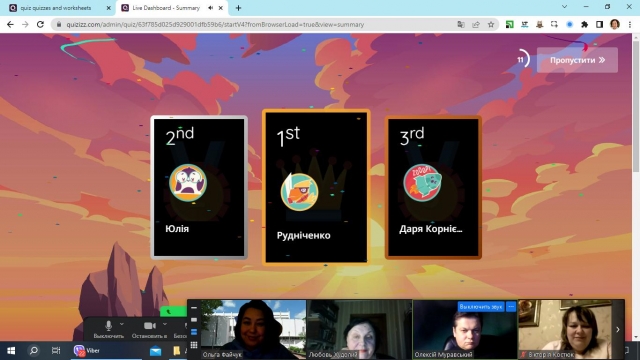640x360 pixels.
Task: Go forward to the next page
Action: (x=25, y=24)
